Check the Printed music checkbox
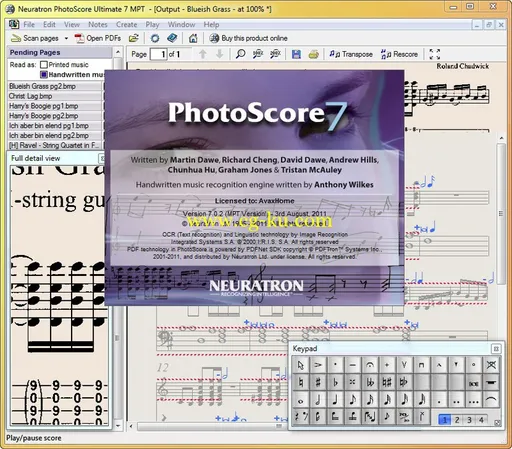This screenshot has height=449, width=512. (44, 65)
